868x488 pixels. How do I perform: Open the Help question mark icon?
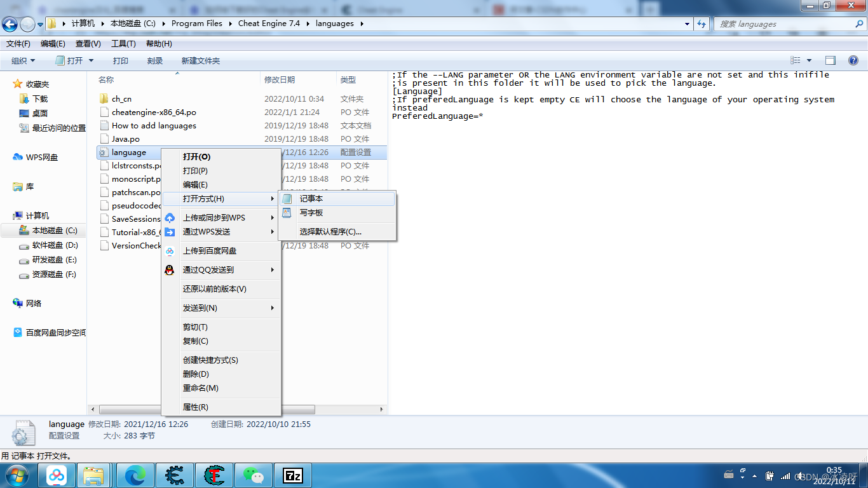853,60
